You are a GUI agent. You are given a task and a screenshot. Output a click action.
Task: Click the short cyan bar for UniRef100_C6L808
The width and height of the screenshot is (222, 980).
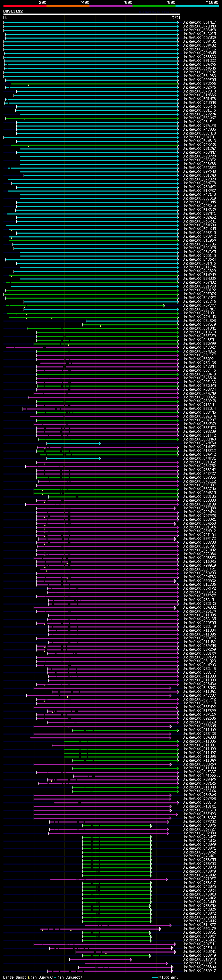point(132,321)
